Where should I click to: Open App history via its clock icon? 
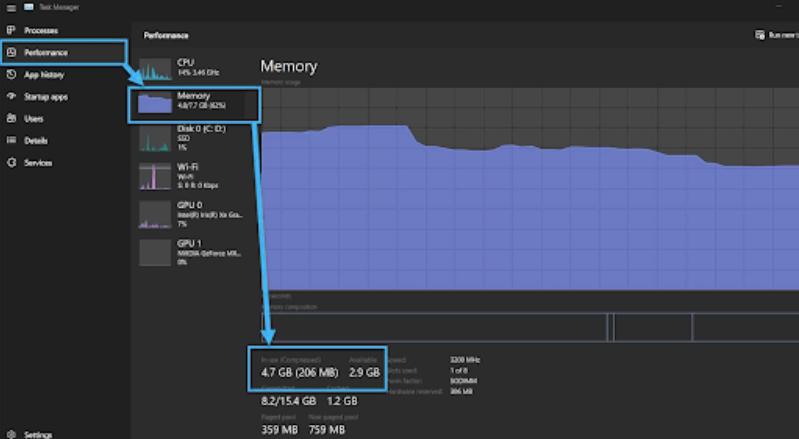[11, 74]
